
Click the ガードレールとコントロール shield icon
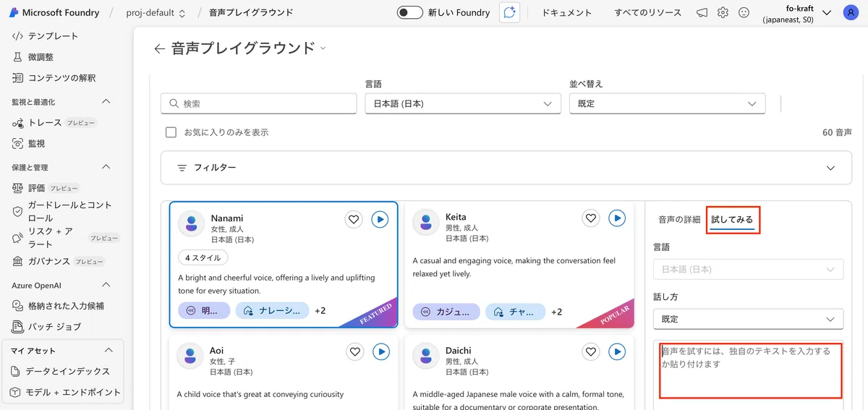pyautogui.click(x=18, y=211)
